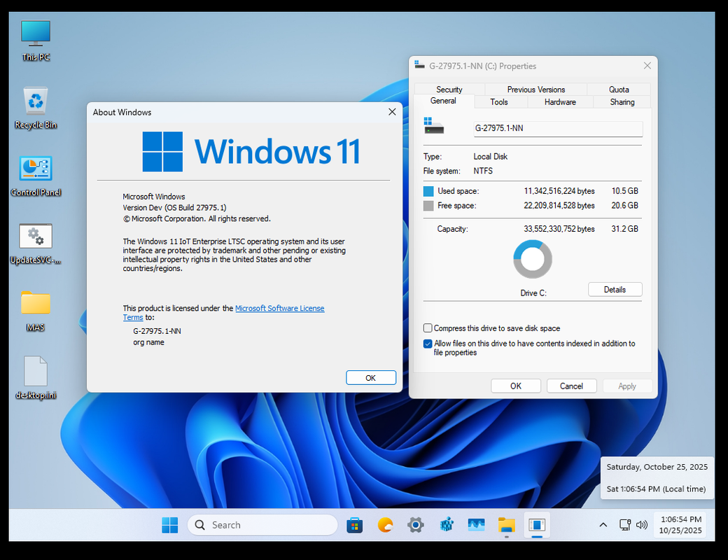
Task: Switch to Previous Versions tab
Action: click(x=535, y=89)
